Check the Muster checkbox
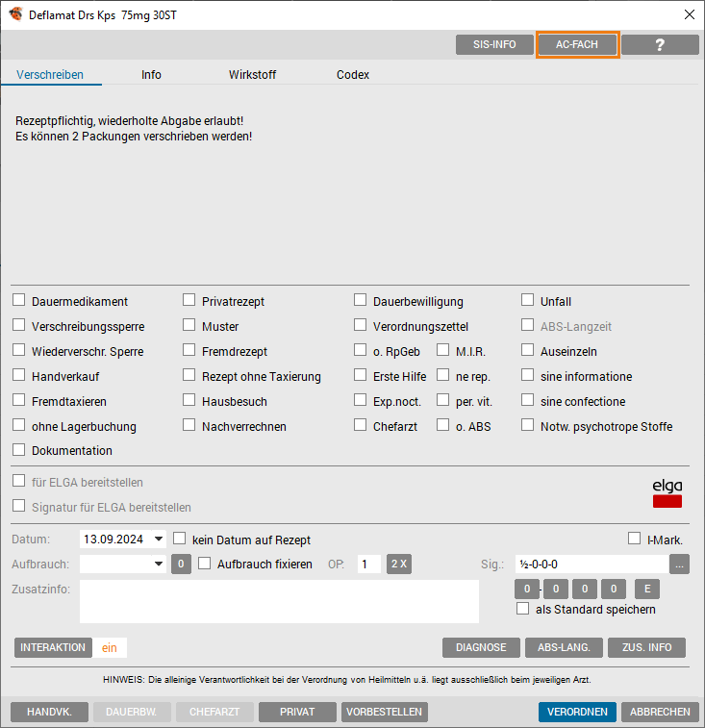Screen dimensions: 705x728 point(189,325)
